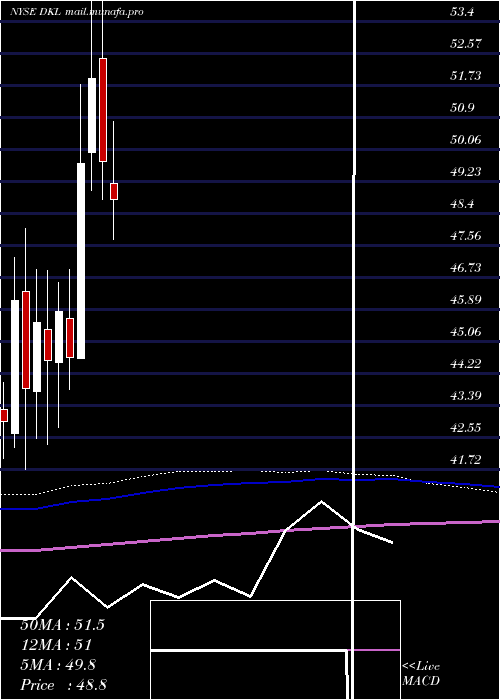500x700 pixels.
Task: Click the 50.9 price axis label
Action: [462, 108]
